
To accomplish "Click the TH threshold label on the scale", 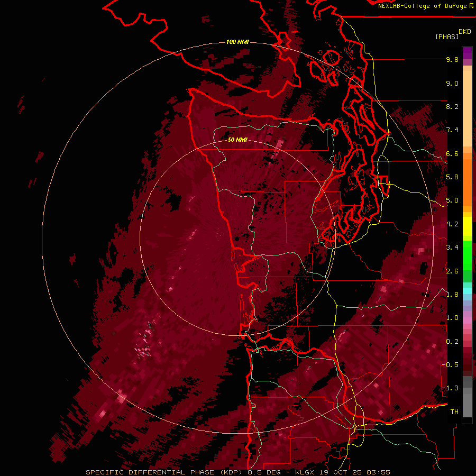I will (x=454, y=412).
